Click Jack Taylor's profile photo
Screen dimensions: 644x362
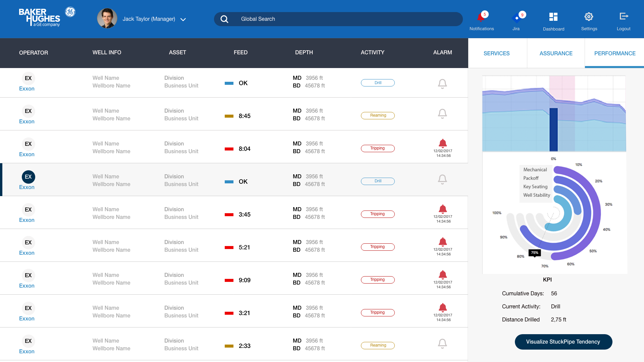coord(107,18)
